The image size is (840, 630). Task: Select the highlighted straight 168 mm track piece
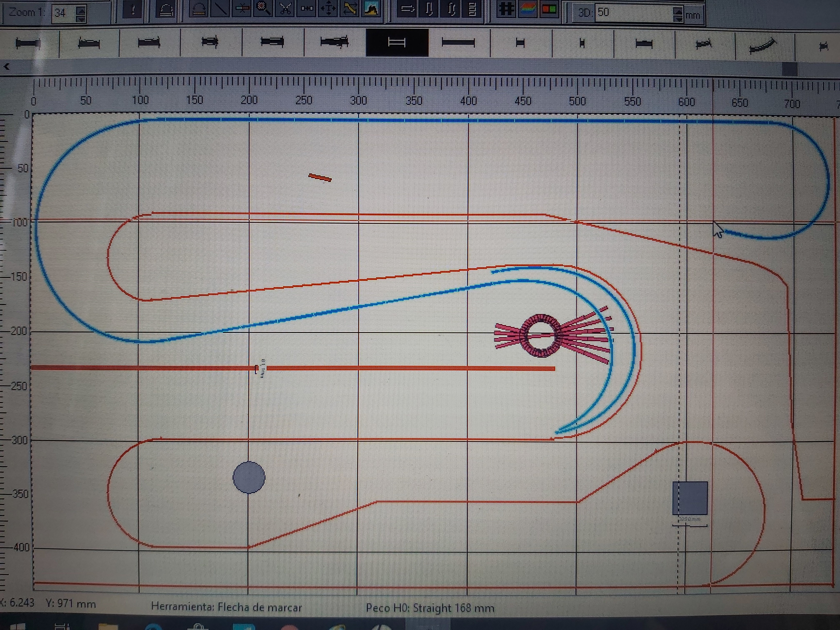[397, 42]
